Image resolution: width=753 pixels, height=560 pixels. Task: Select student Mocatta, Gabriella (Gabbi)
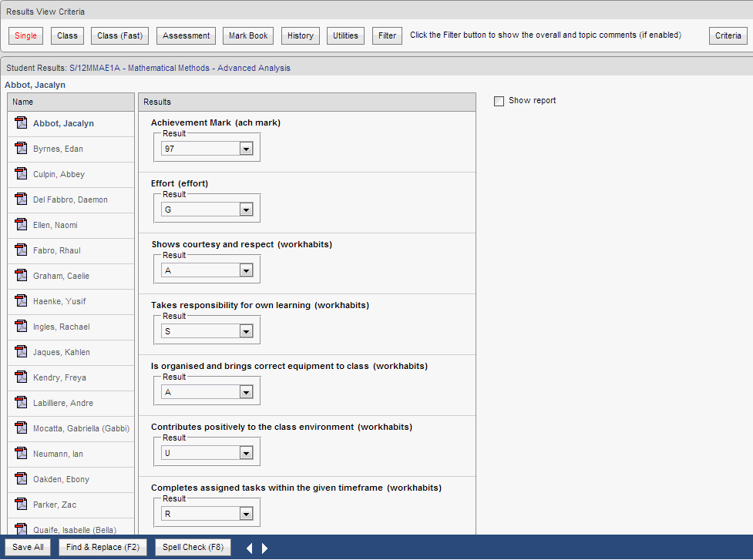(x=81, y=428)
